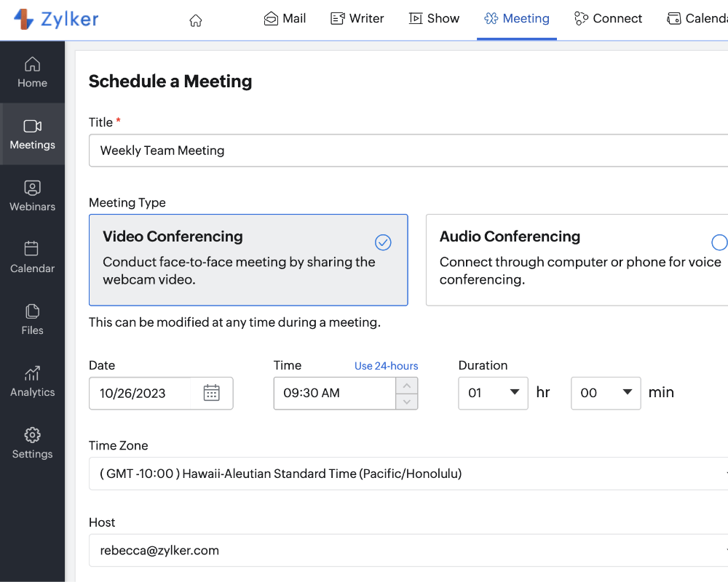Increase the time with the up arrow
Viewport: 728px width, 582px height.
coord(407,386)
